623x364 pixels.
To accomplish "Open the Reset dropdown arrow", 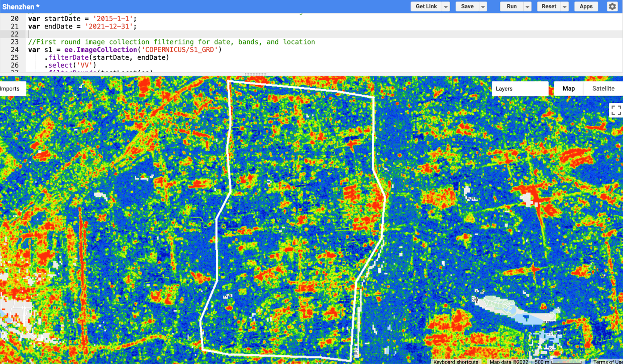I will [564, 7].
